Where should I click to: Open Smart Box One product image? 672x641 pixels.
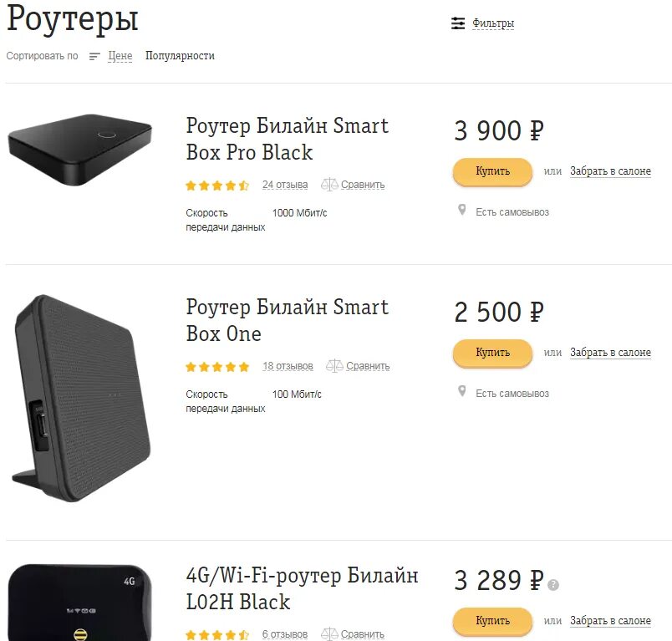pyautogui.click(x=81, y=398)
